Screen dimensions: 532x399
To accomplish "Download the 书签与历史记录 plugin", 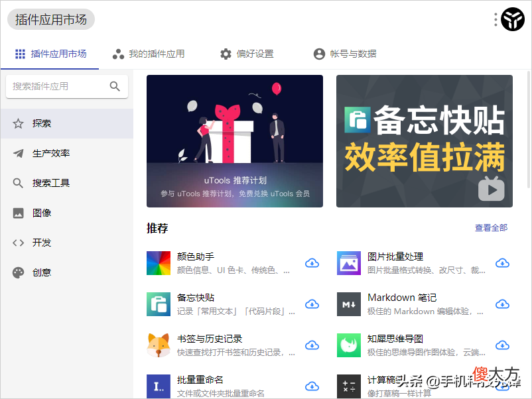I will (312, 345).
